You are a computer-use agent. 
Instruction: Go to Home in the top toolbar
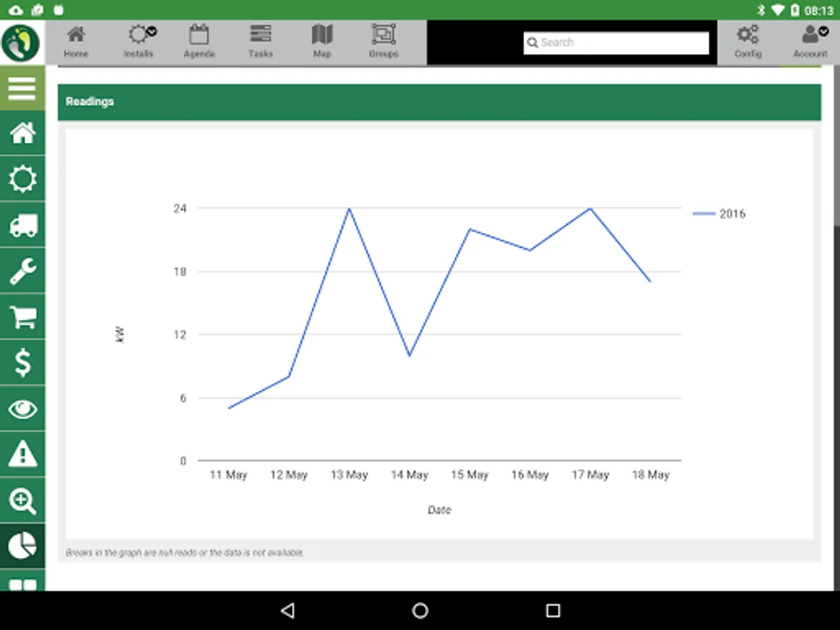(76, 42)
